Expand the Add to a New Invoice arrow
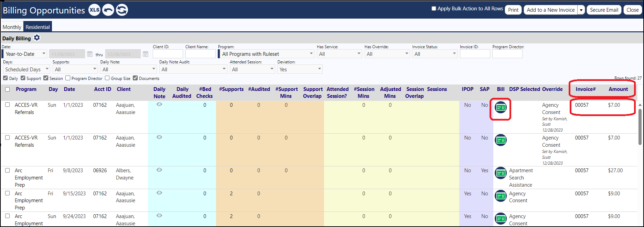644x227 pixels. [581, 10]
